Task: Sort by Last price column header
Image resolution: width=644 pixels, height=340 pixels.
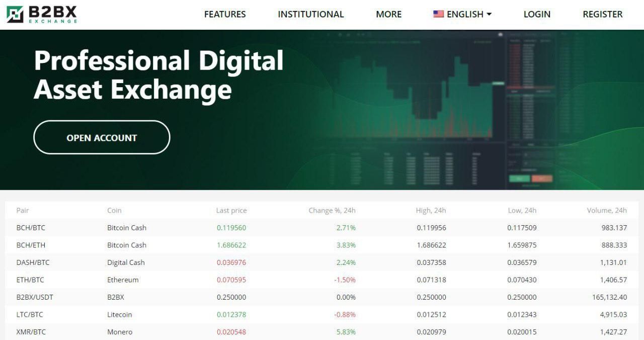Action: tap(231, 210)
